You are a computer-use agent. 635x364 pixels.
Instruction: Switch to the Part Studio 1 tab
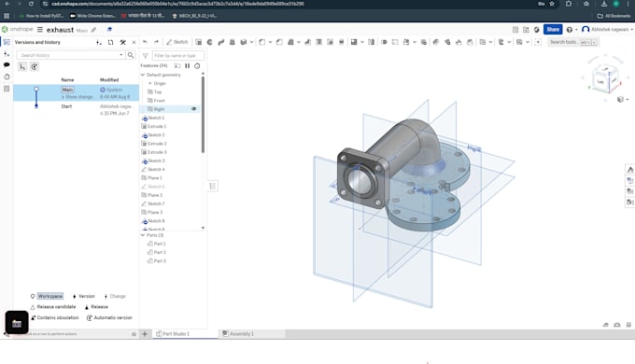click(x=173, y=334)
